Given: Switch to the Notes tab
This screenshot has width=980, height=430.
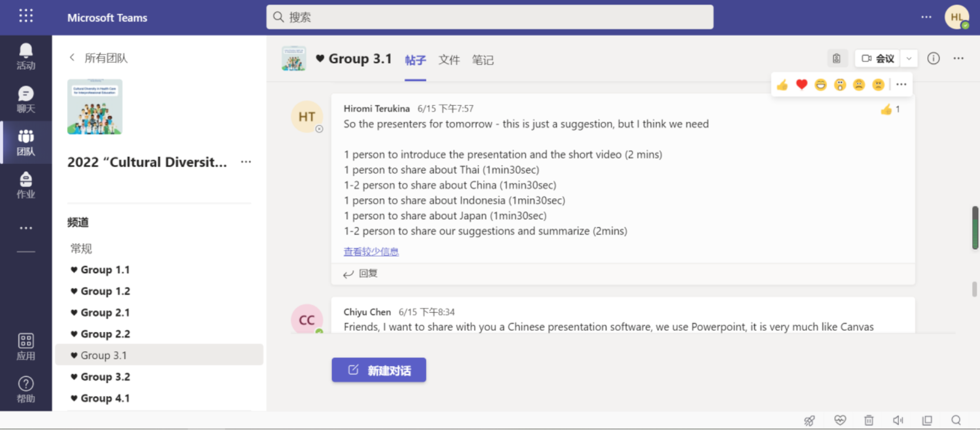Looking at the screenshot, I should pyautogui.click(x=483, y=60).
